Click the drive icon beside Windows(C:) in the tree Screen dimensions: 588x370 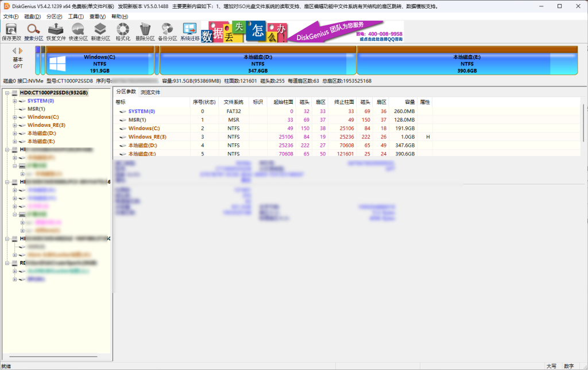point(22,117)
